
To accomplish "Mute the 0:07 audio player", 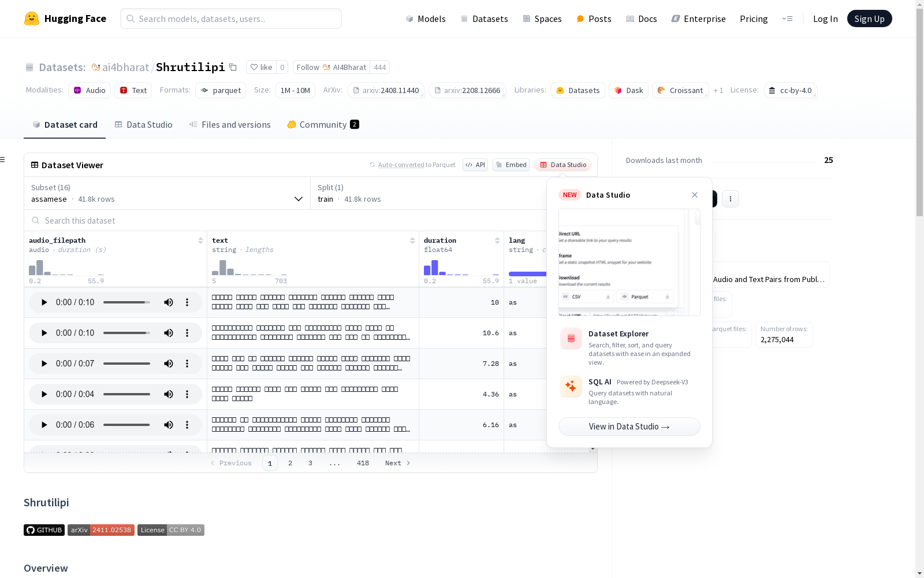I will tap(169, 364).
